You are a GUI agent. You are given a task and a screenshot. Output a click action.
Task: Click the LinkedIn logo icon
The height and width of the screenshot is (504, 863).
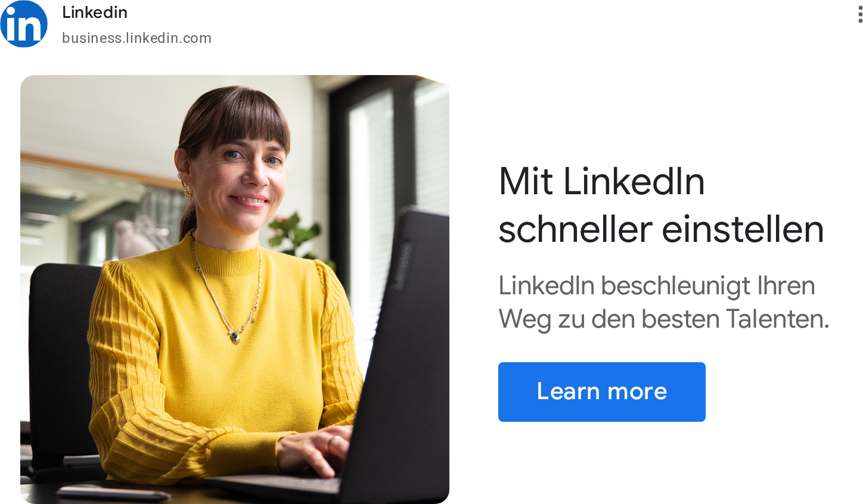[24, 24]
